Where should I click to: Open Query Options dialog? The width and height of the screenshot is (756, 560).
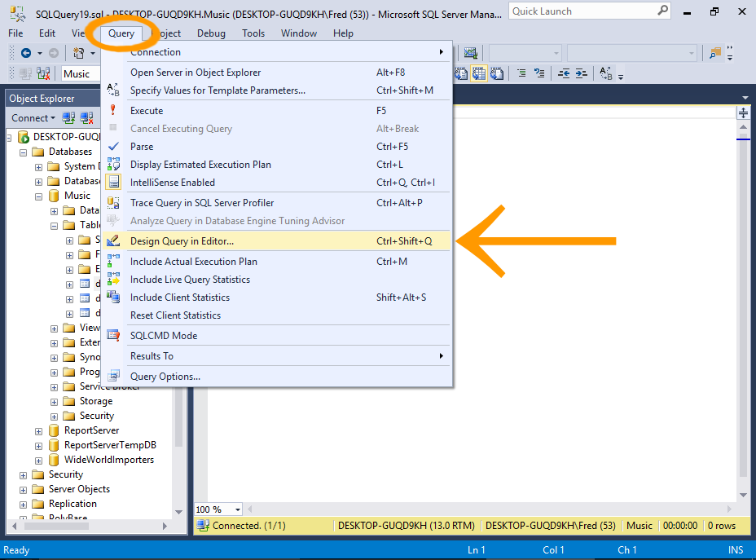pos(165,377)
